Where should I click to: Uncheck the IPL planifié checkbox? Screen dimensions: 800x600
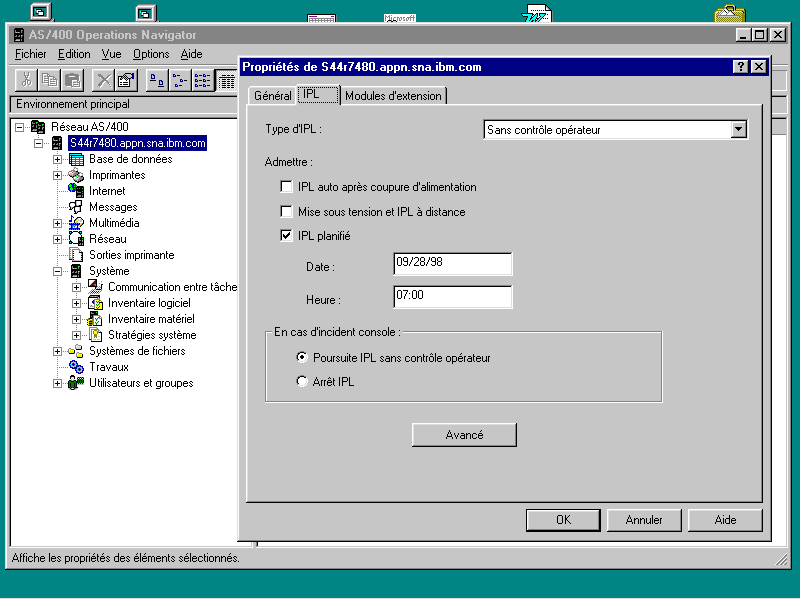(x=288, y=236)
